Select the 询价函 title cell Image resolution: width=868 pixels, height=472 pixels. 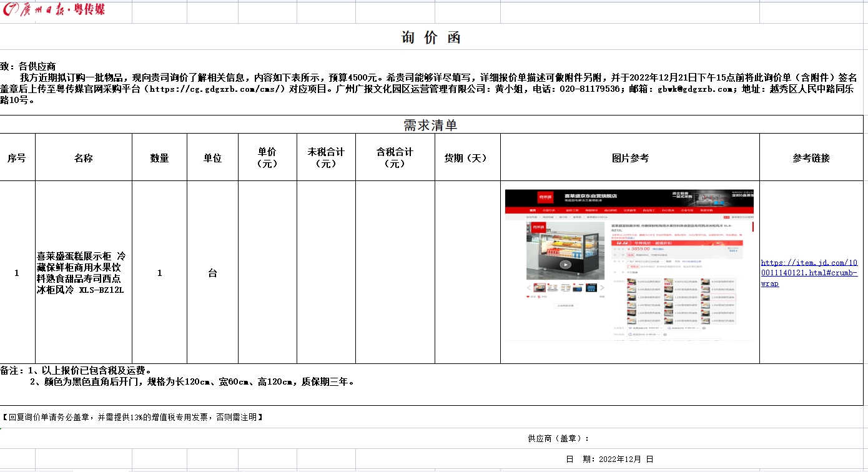[431, 37]
